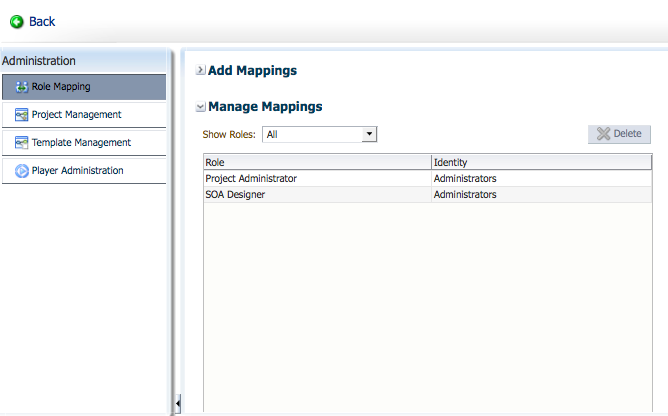Click Administrators identity for Project Administrator

click(x=465, y=179)
